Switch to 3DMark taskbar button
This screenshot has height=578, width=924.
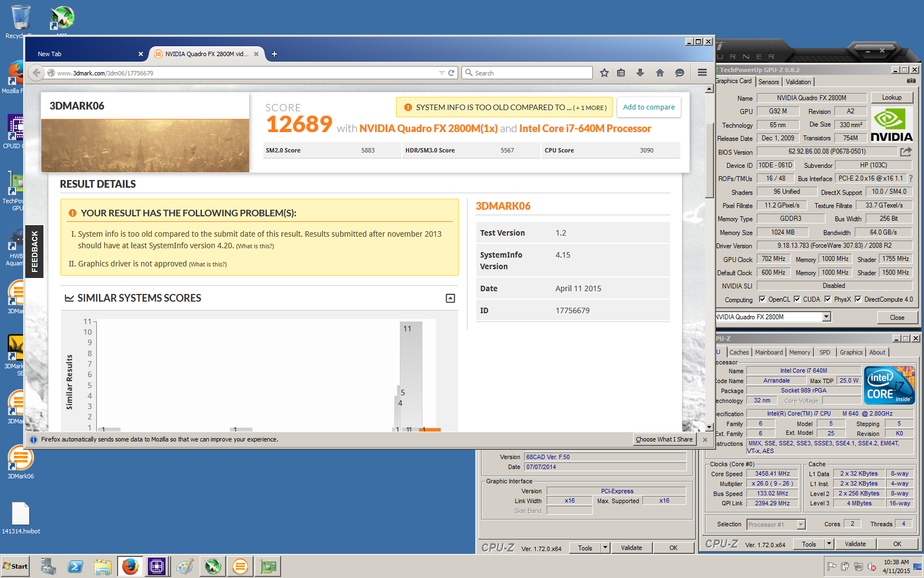(x=240, y=566)
